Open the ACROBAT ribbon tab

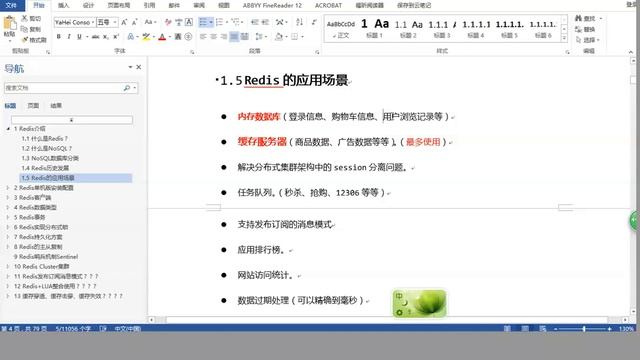(329, 5)
